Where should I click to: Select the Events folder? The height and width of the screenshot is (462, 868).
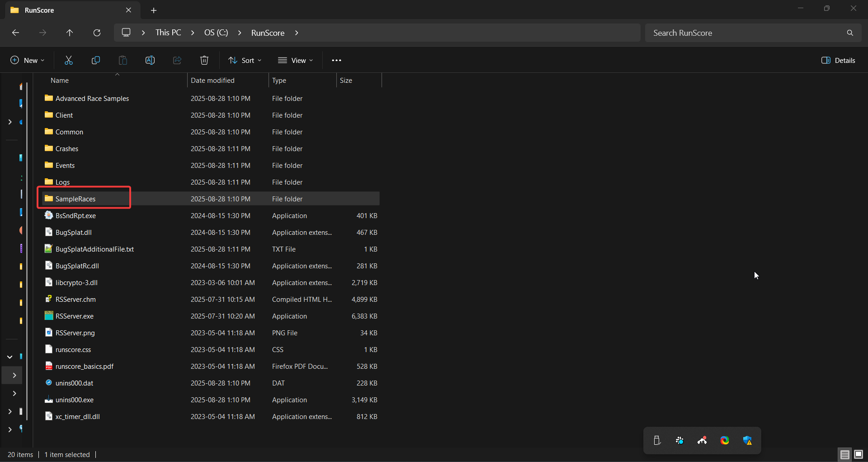[60, 165]
